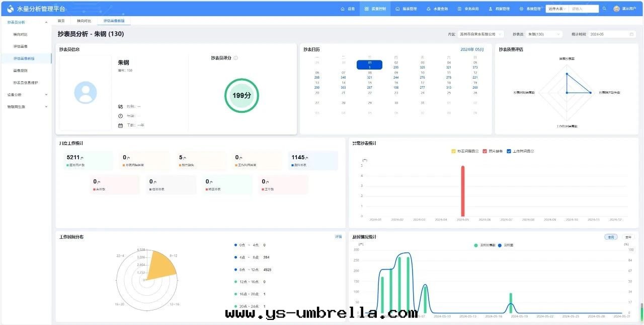This screenshot has width=644, height=325.
Task: Click the info icon beside 抄表员评分
Action: click(235, 58)
